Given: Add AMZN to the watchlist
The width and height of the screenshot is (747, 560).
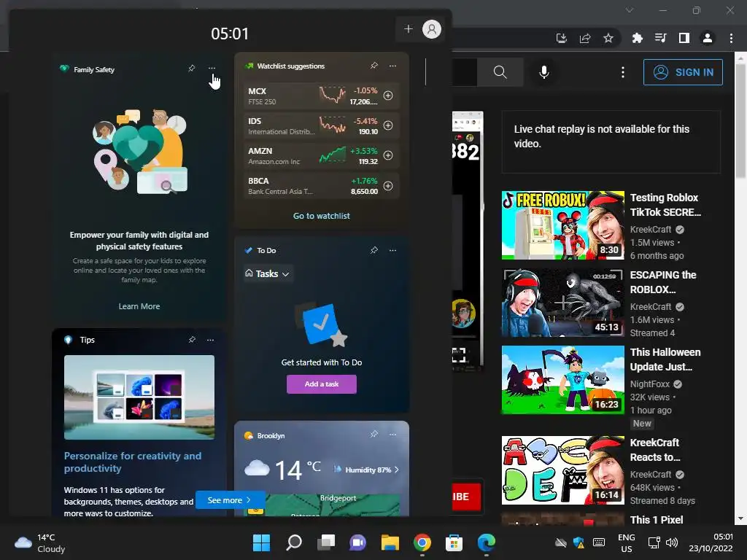Looking at the screenshot, I should coord(388,155).
